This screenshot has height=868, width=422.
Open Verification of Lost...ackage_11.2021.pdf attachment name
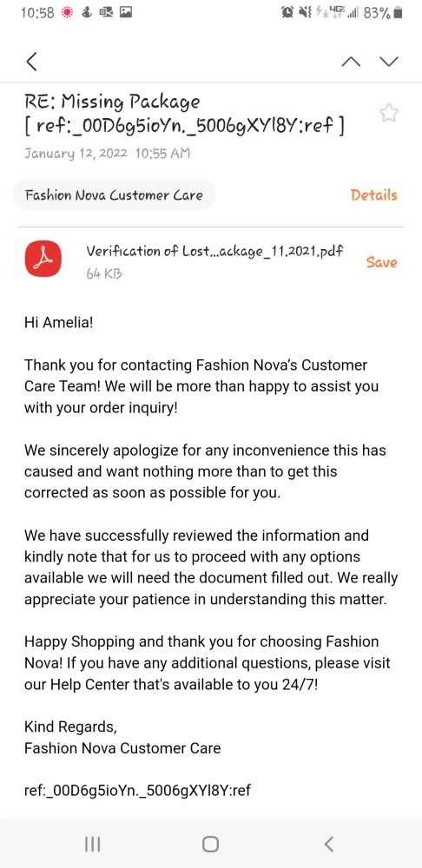[x=214, y=251]
